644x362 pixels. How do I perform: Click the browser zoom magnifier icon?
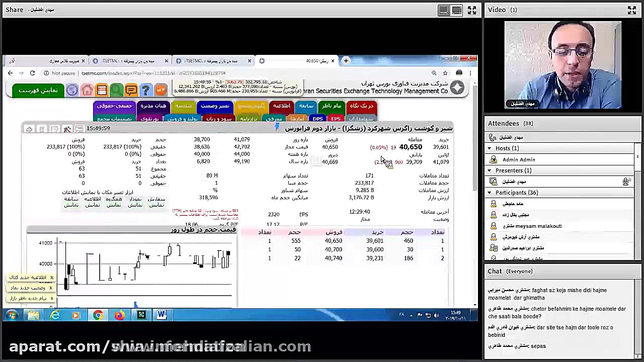[434, 73]
